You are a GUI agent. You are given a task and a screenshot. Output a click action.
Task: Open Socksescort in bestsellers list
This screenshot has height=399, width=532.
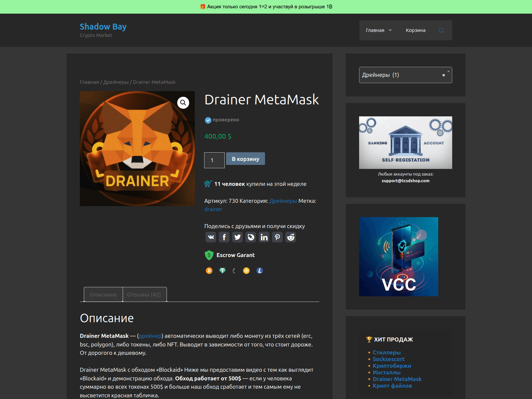point(389,359)
